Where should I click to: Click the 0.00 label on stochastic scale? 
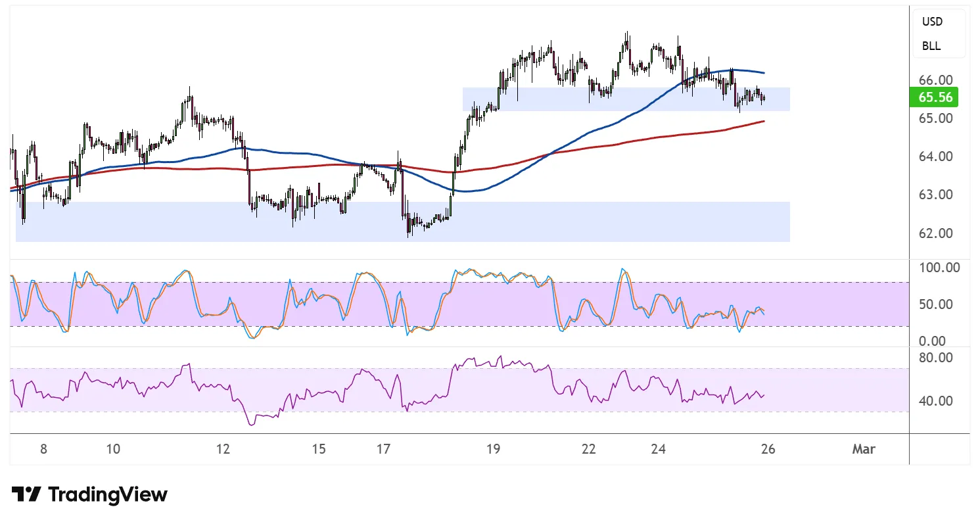[x=933, y=341]
